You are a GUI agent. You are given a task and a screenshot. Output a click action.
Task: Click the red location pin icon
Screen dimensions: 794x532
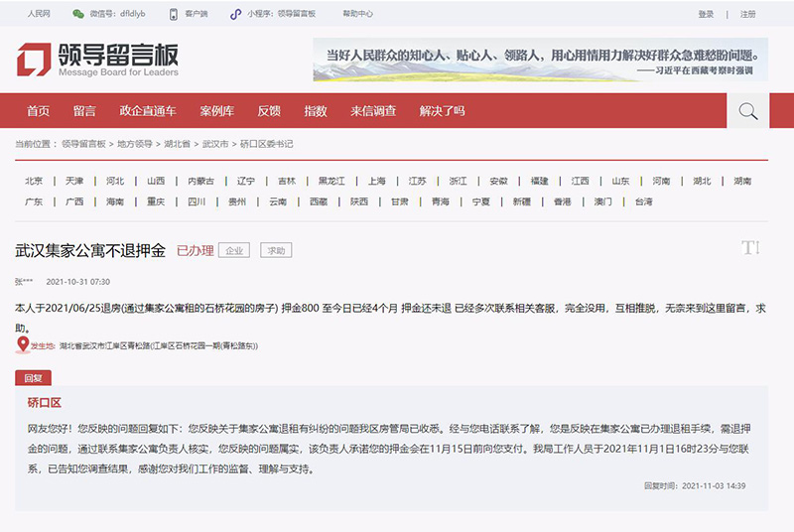click(23, 345)
